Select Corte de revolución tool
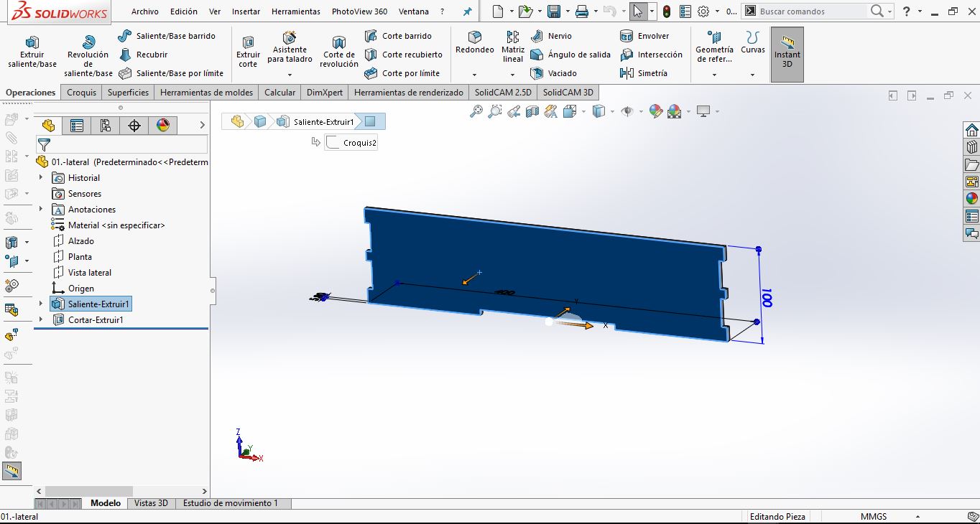This screenshot has width=980, height=524. 339,52
